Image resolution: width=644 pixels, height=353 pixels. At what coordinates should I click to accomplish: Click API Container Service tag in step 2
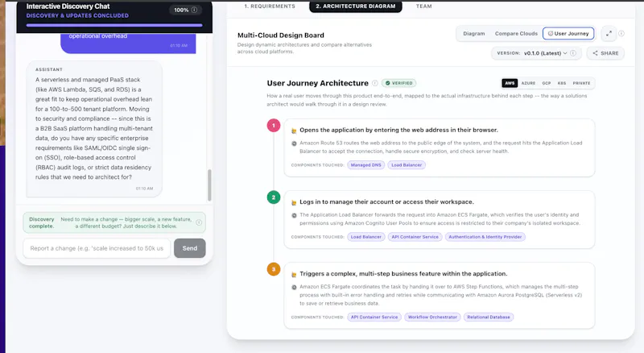click(x=415, y=237)
